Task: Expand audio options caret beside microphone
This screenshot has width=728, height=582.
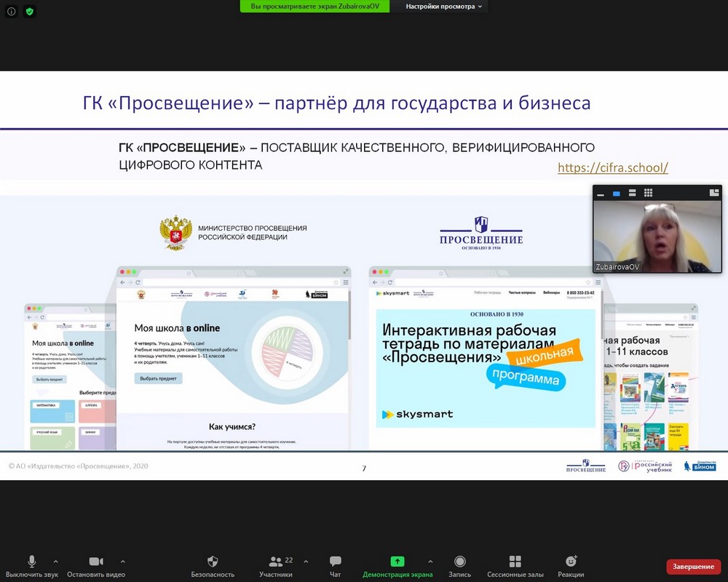Action: click(56, 562)
